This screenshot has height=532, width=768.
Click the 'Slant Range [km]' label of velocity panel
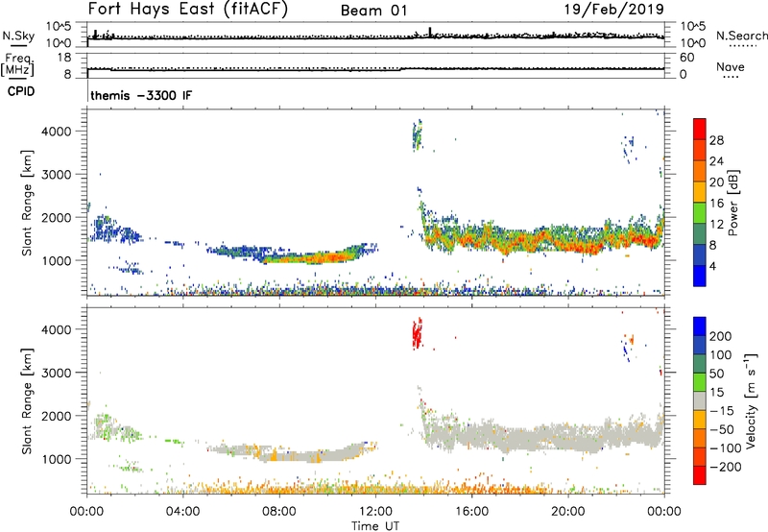(x=27, y=401)
